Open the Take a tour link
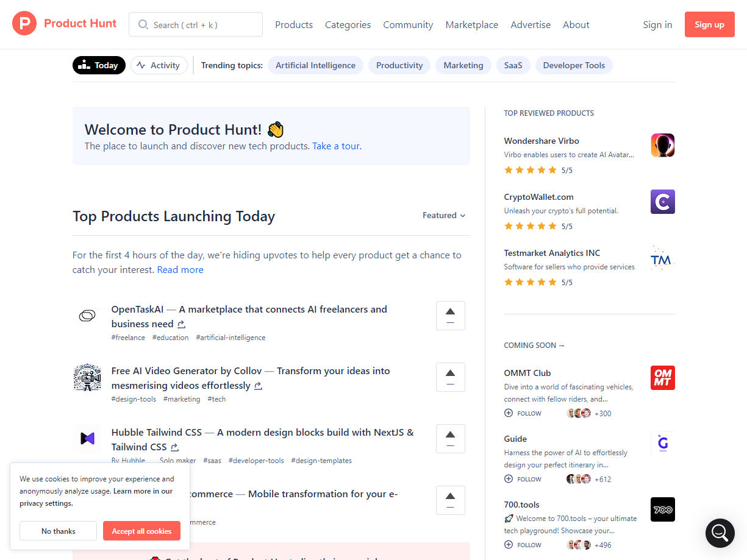The image size is (747, 560). [x=335, y=146]
